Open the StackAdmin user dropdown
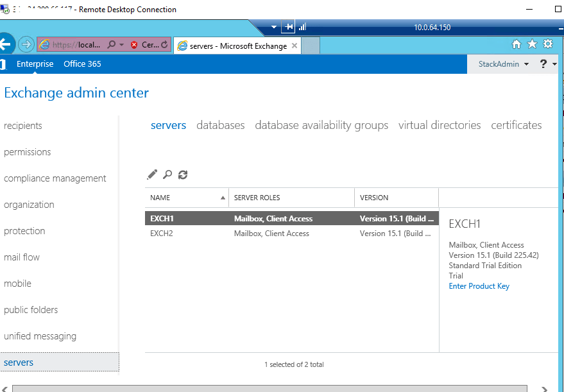The width and height of the screenshot is (564, 392). tap(503, 64)
